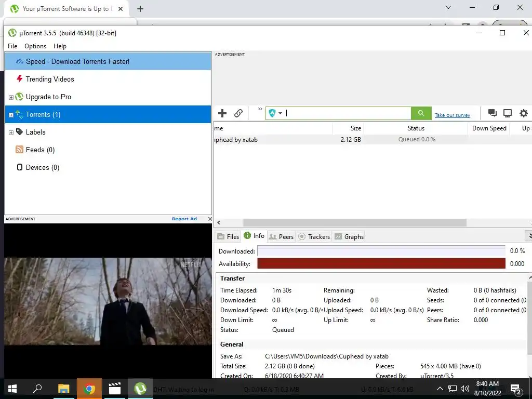532x399 pixels.
Task: Close the sidebar advertisement
Action: pos(210,219)
